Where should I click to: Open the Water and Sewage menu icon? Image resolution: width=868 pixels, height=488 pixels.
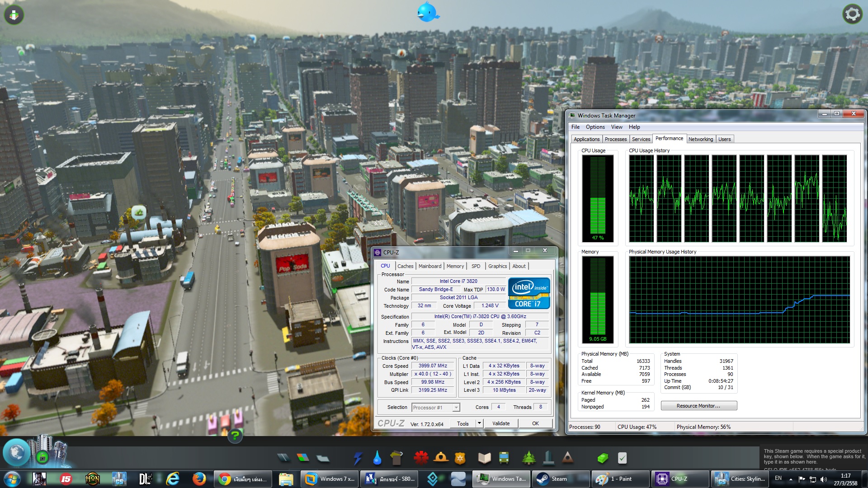tap(377, 458)
